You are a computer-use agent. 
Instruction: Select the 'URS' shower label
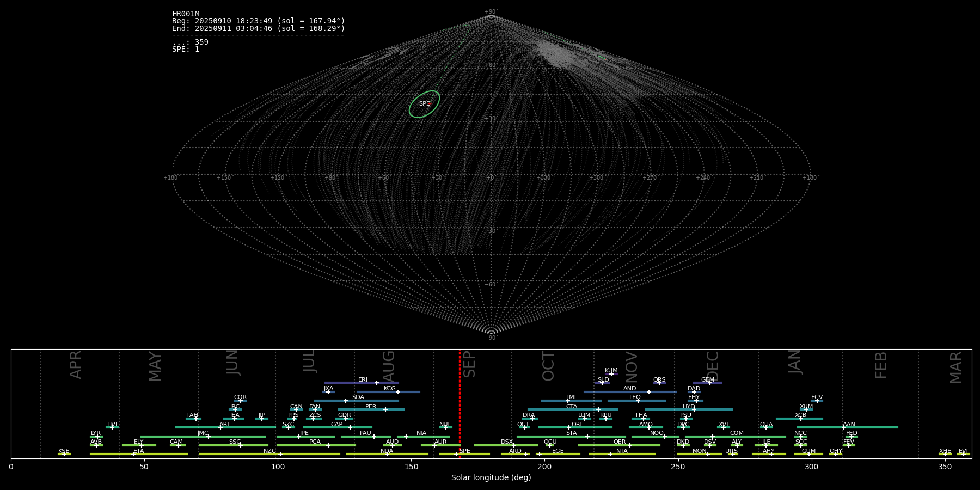pos(731,451)
